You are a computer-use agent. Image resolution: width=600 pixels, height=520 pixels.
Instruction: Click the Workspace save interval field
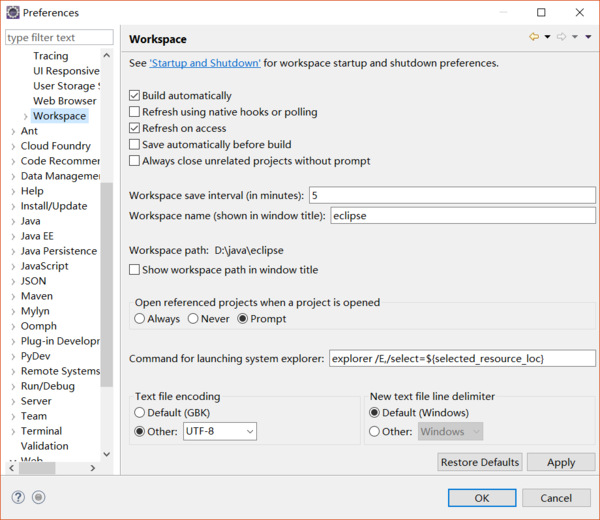coord(452,195)
